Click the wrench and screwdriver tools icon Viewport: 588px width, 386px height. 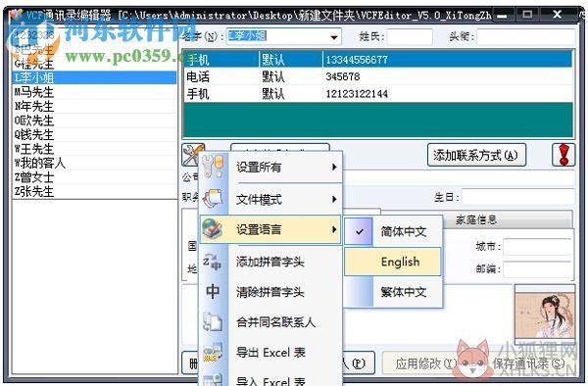[x=193, y=155]
